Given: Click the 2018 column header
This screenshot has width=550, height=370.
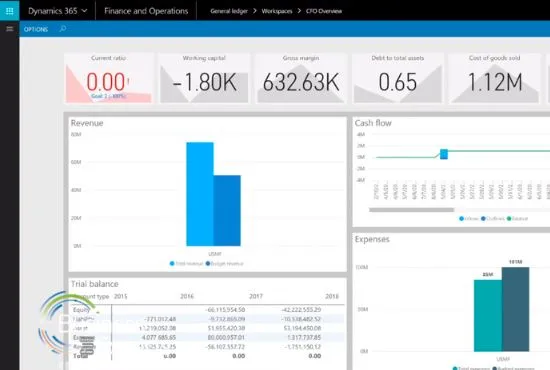Looking at the screenshot, I should pyautogui.click(x=332, y=296).
